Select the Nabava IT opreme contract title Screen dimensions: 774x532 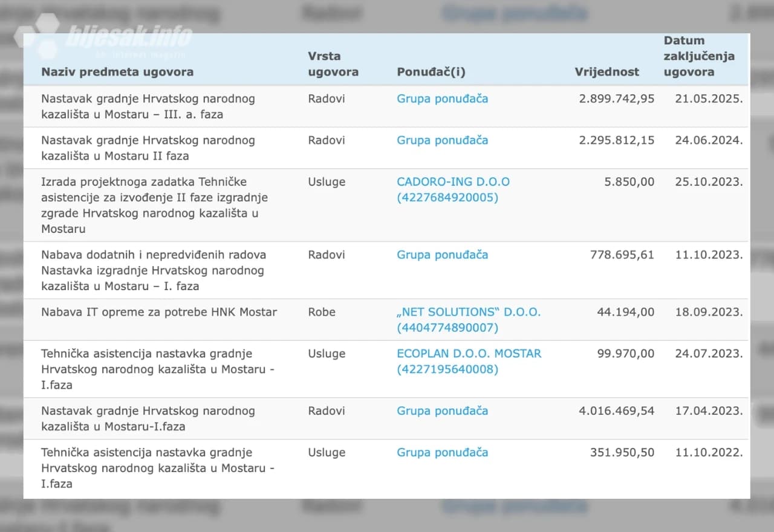pyautogui.click(x=159, y=313)
